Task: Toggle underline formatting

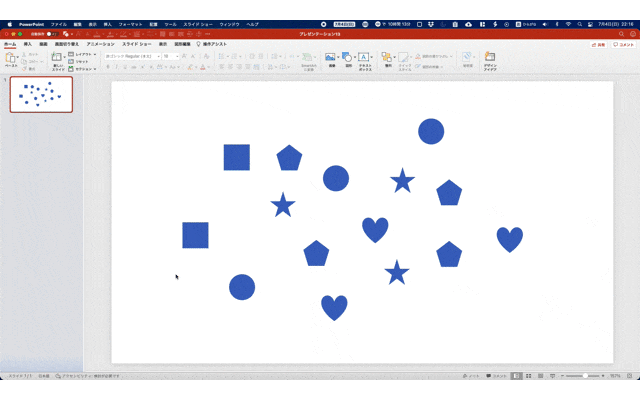Action: tap(125, 67)
